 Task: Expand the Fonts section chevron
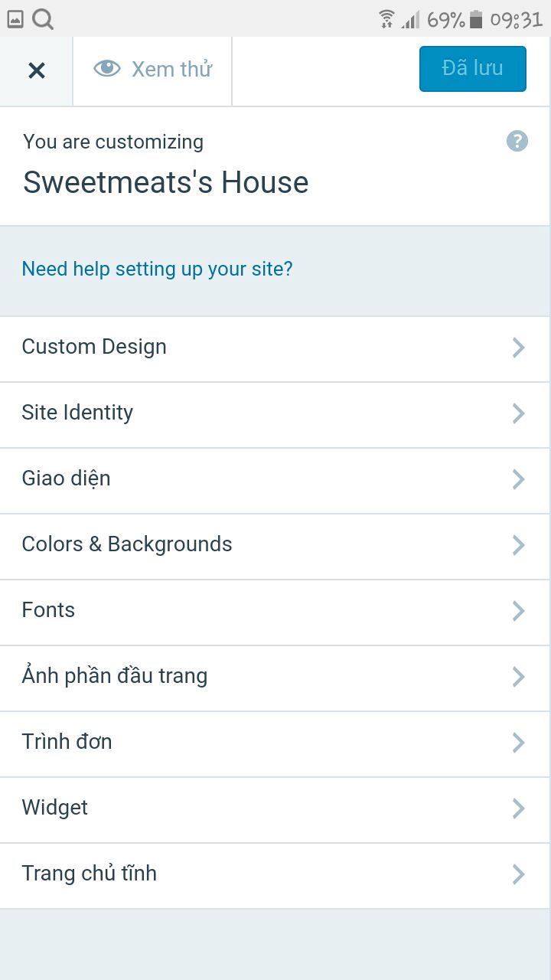[x=518, y=611]
